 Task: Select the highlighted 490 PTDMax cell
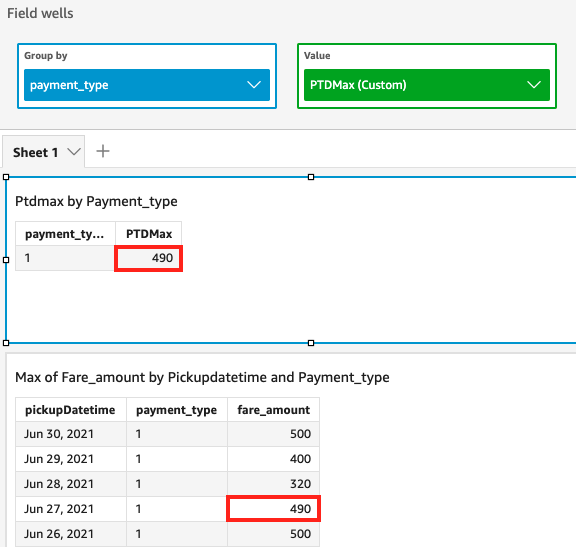click(x=148, y=258)
